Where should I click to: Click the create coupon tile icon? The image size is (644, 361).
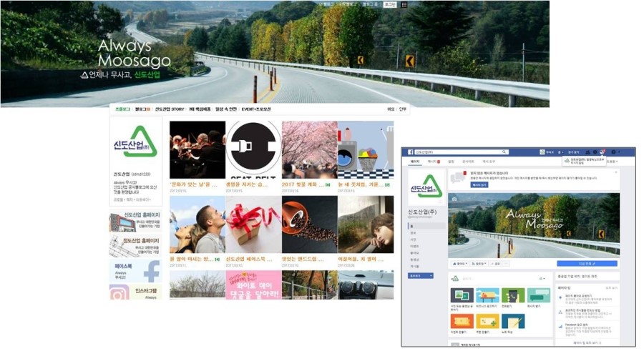coord(487,321)
